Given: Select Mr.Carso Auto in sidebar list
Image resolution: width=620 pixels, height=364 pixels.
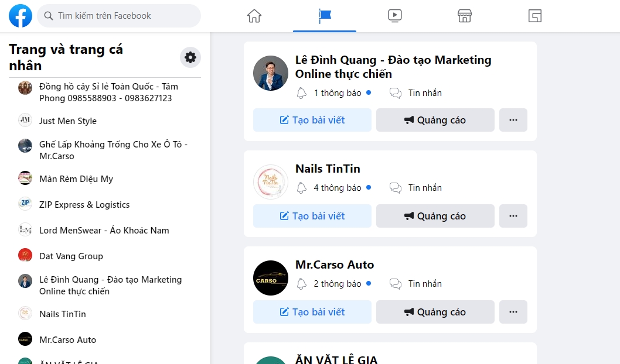Looking at the screenshot, I should [x=67, y=339].
